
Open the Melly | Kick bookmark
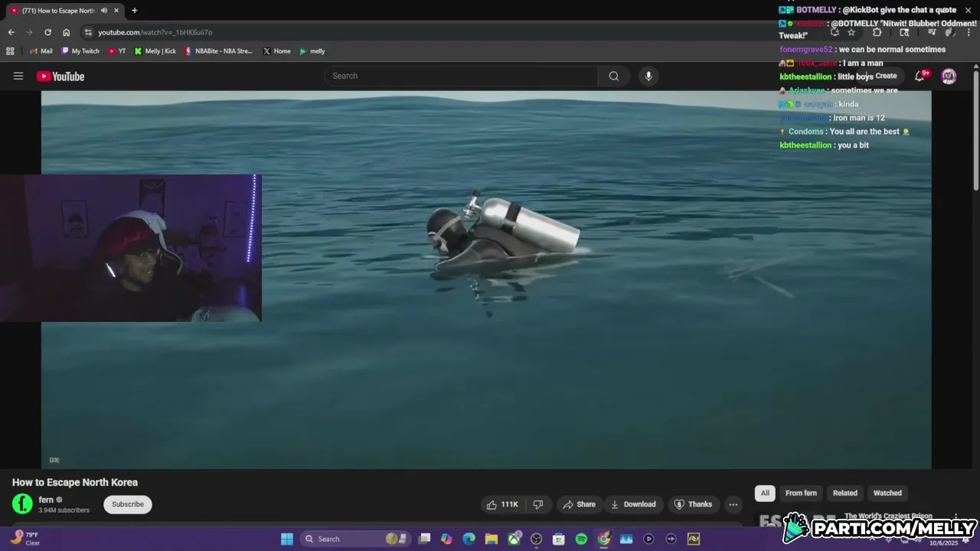pyautogui.click(x=155, y=51)
